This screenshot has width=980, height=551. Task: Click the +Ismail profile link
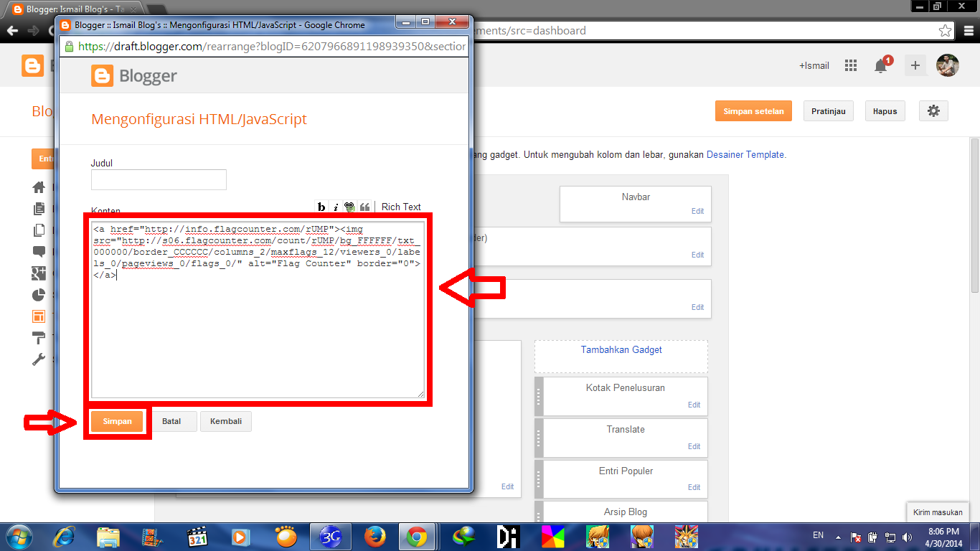tap(814, 65)
